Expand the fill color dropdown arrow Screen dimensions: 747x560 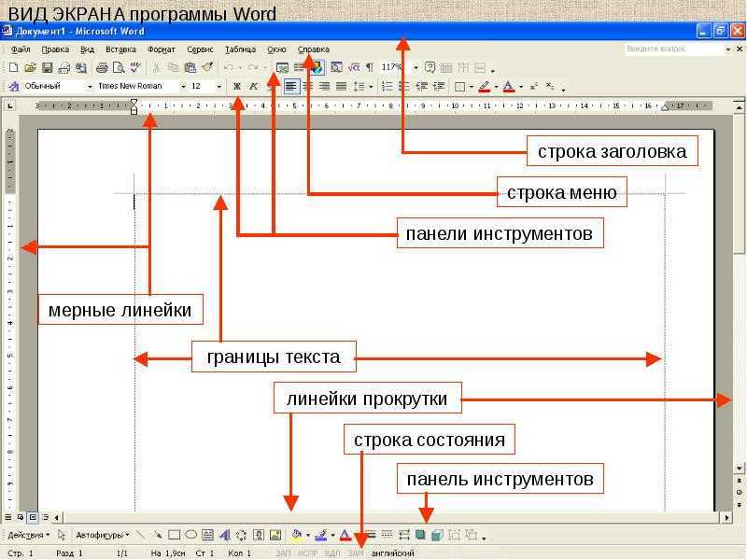pos(308,535)
